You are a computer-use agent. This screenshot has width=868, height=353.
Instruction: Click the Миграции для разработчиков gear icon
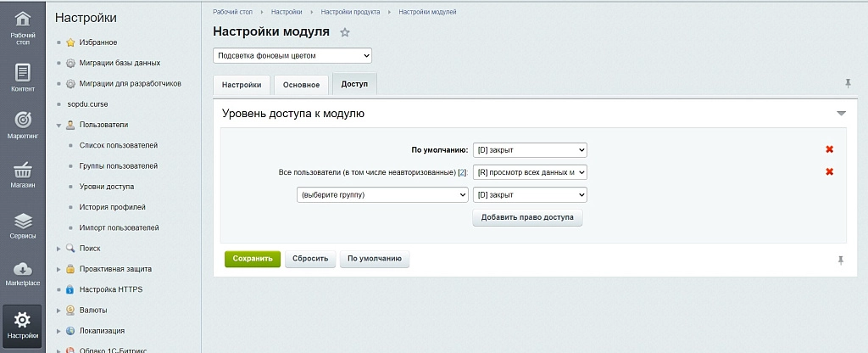tap(70, 84)
